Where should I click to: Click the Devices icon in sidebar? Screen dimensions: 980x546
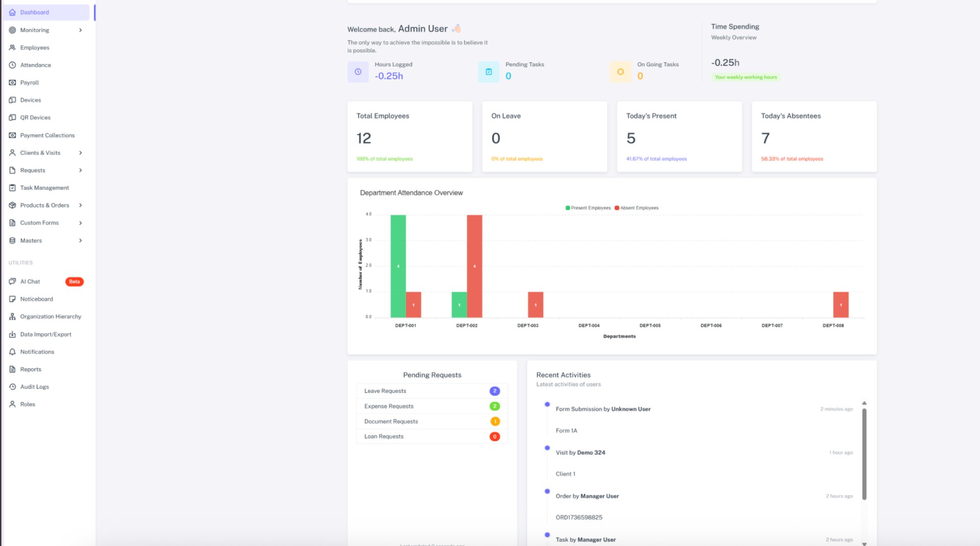12,100
